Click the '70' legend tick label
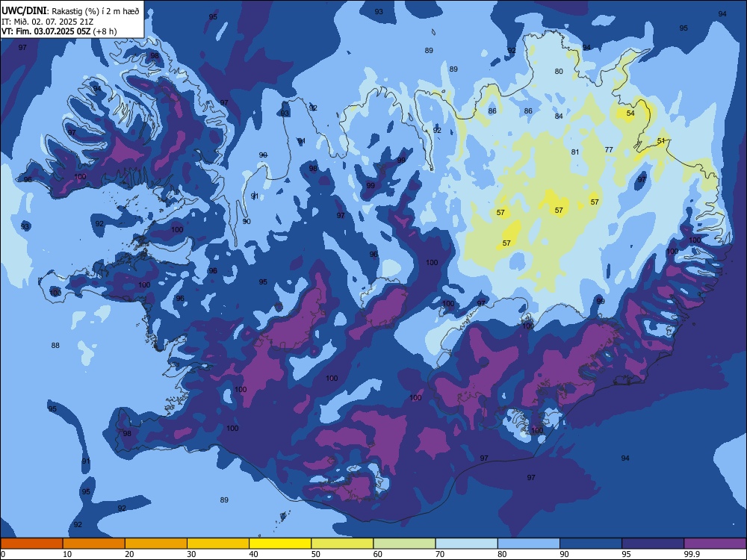Screen dimensions: 747x560 pyautogui.click(x=439, y=554)
